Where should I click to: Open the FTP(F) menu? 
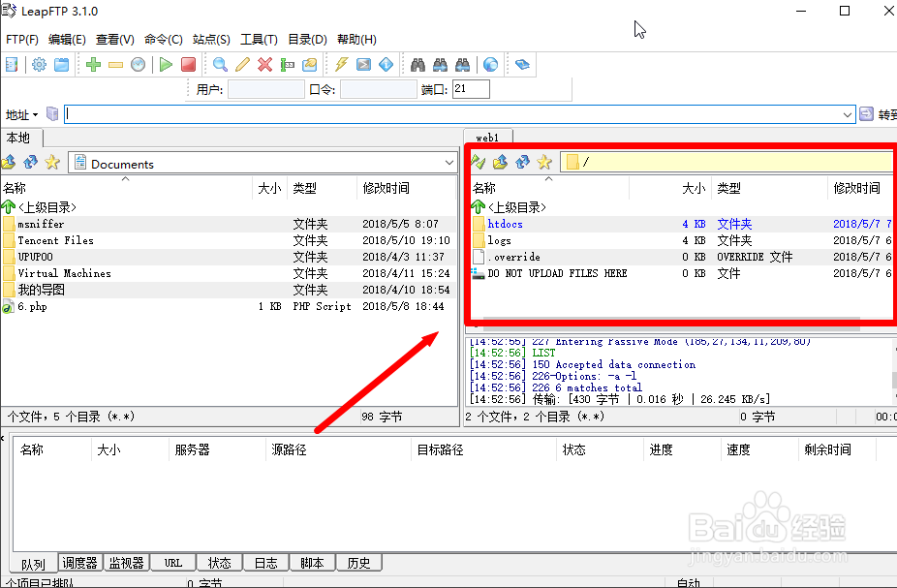pos(21,40)
